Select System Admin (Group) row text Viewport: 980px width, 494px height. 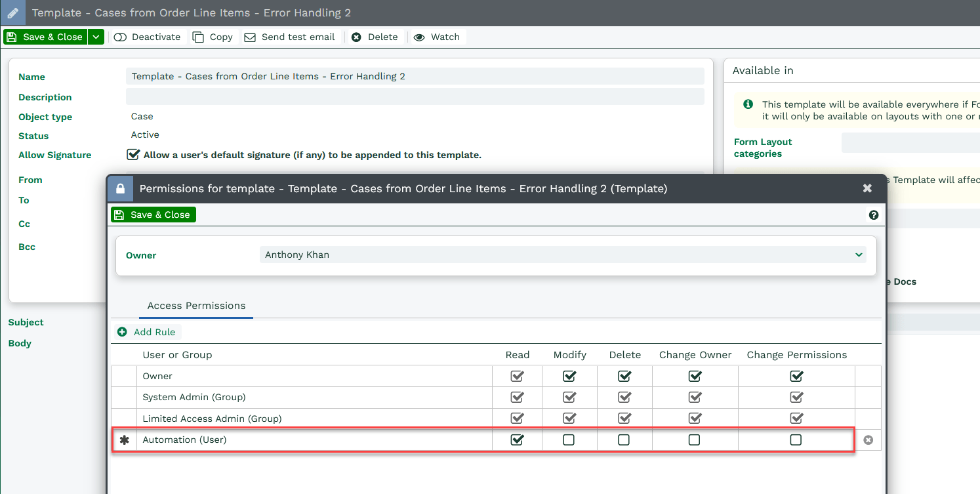tap(194, 397)
